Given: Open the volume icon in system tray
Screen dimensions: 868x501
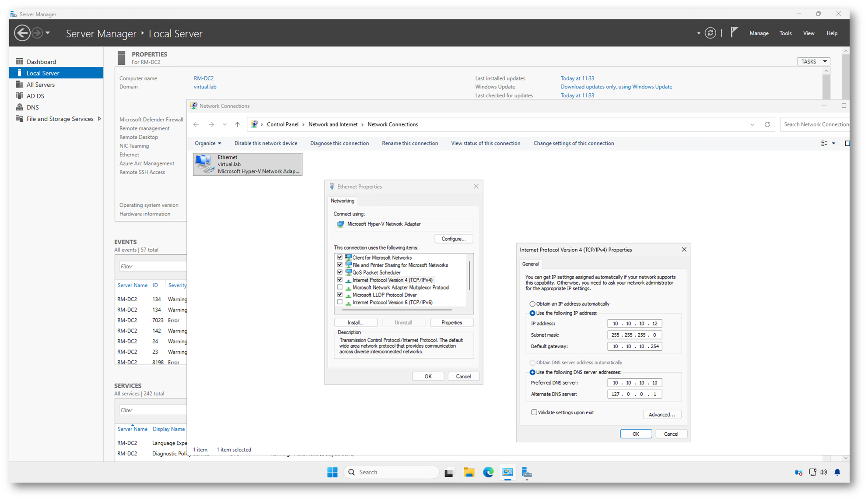Looking at the screenshot, I should (823, 472).
